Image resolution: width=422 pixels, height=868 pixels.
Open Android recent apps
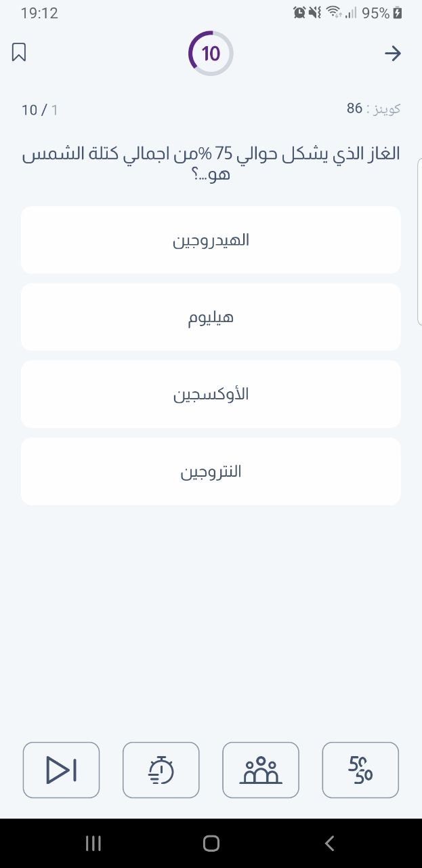coord(93,843)
